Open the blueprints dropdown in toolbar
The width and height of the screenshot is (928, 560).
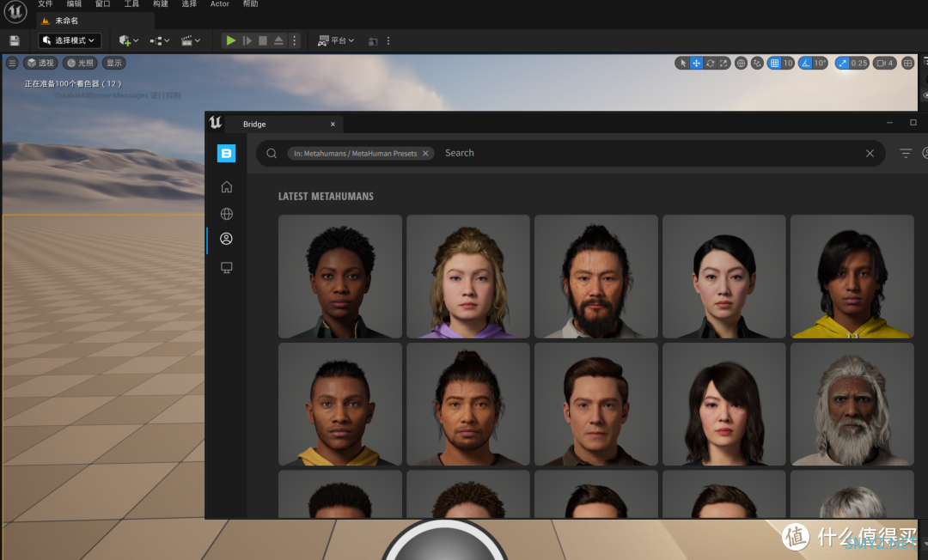(x=159, y=41)
